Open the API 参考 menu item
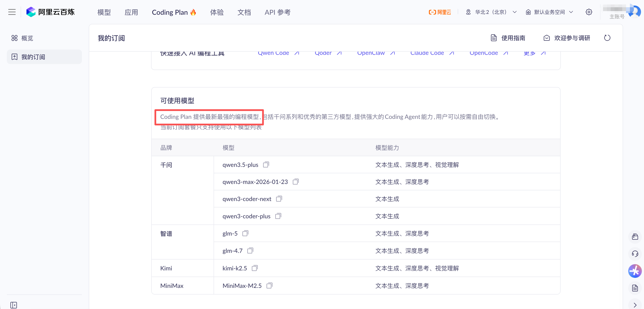644x309 pixels. pyautogui.click(x=277, y=12)
